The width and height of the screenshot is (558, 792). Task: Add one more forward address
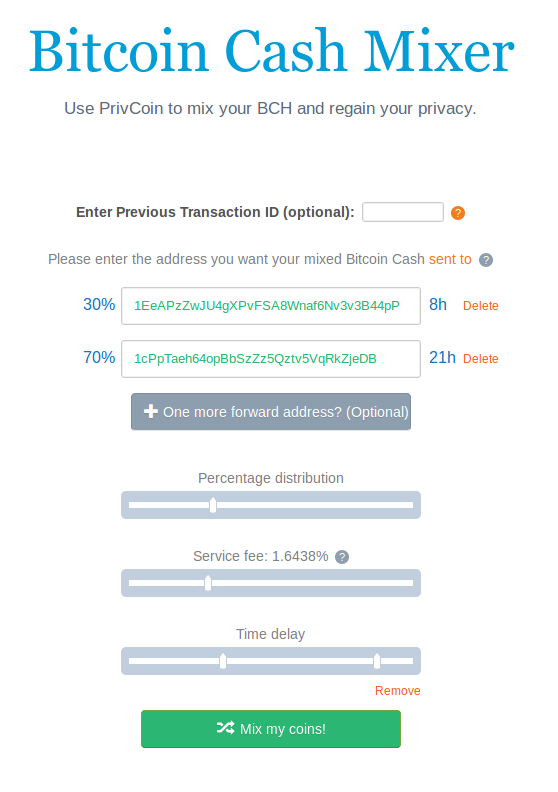click(x=271, y=412)
